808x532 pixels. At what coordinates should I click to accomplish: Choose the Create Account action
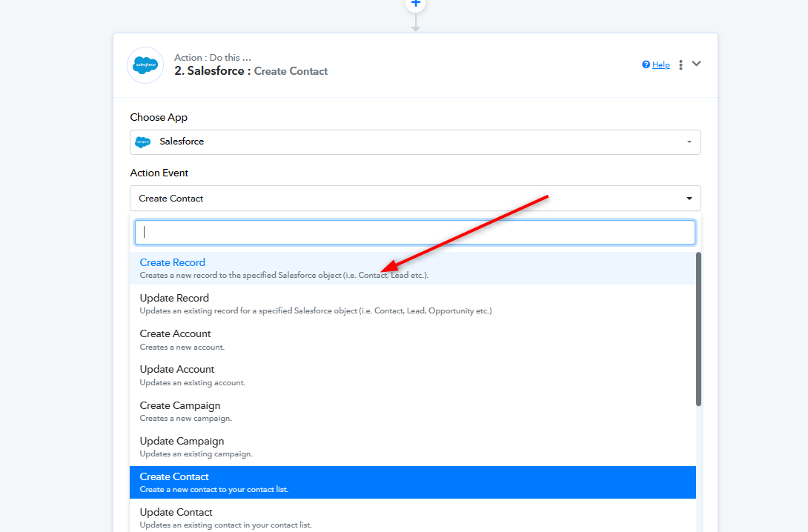click(x=413, y=340)
